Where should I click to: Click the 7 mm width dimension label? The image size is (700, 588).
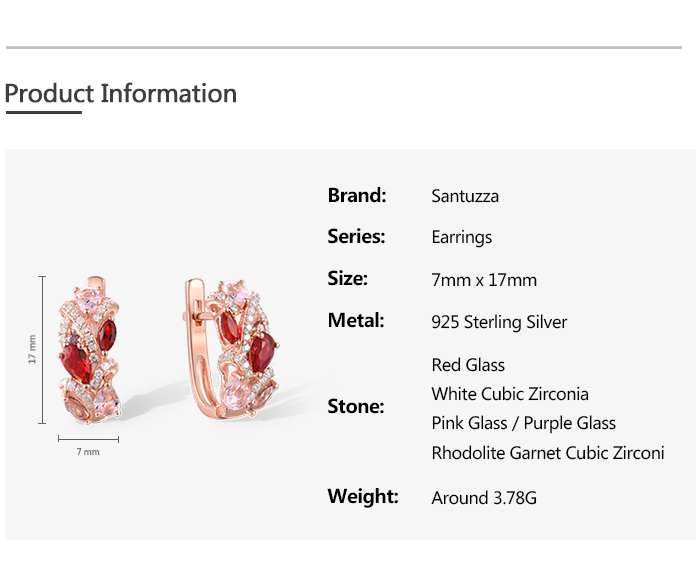click(88, 452)
